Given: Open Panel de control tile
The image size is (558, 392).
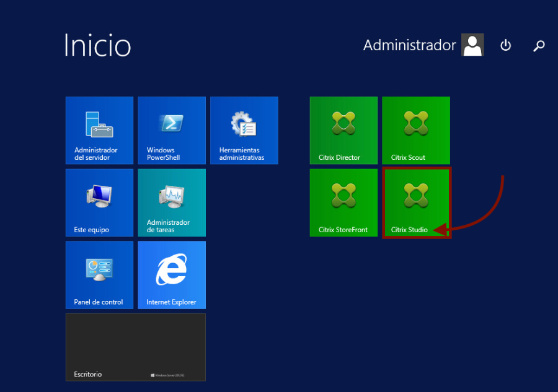Looking at the screenshot, I should click(99, 275).
